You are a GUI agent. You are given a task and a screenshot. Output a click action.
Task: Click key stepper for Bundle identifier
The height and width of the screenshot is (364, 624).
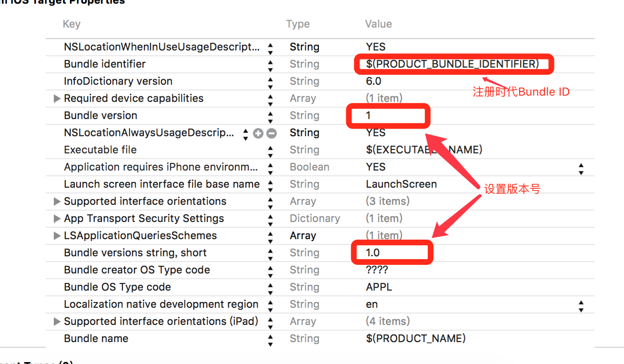(x=271, y=65)
